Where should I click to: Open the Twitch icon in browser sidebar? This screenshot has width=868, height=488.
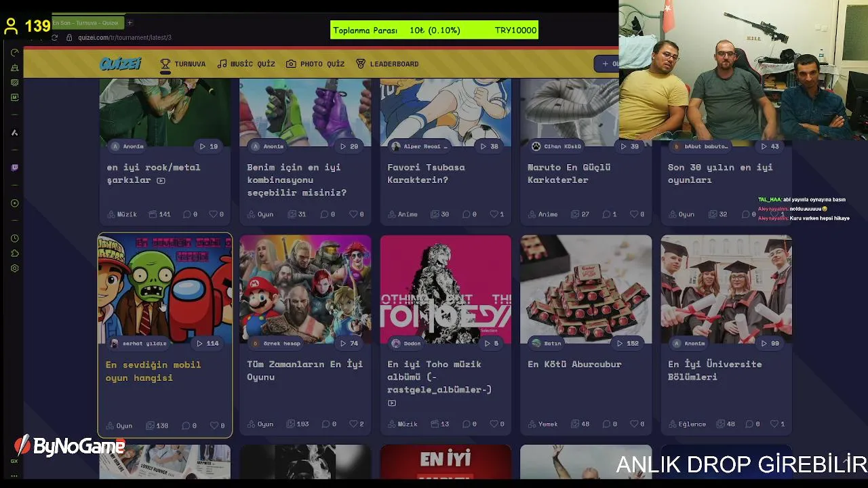14,167
